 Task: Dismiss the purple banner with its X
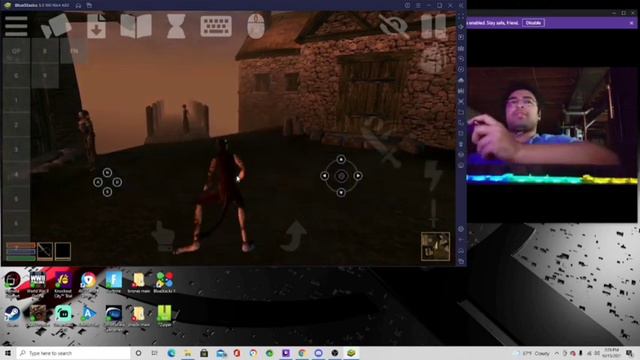(632, 23)
